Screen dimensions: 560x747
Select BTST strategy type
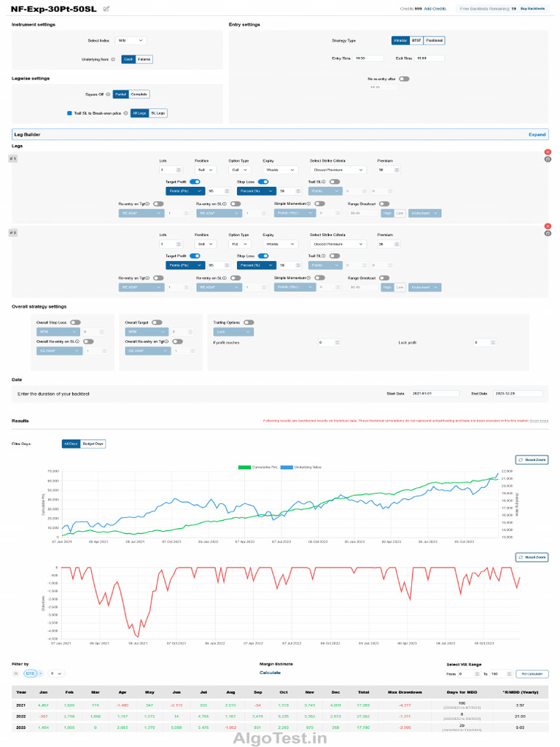point(416,41)
